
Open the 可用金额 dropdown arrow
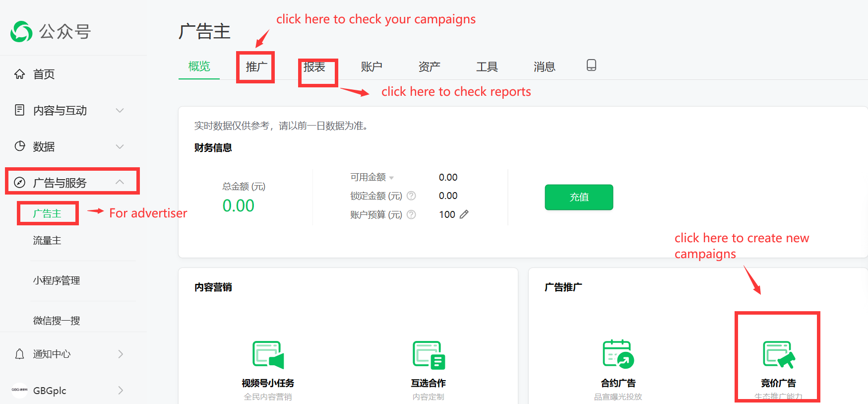(x=391, y=178)
